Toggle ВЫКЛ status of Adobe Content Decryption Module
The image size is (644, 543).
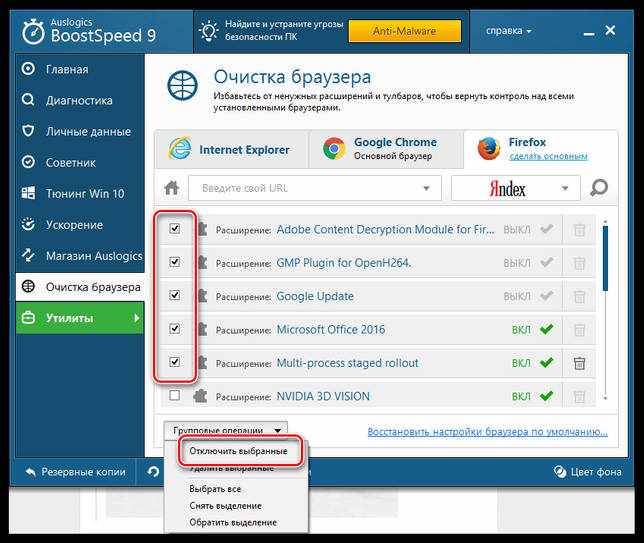click(528, 229)
